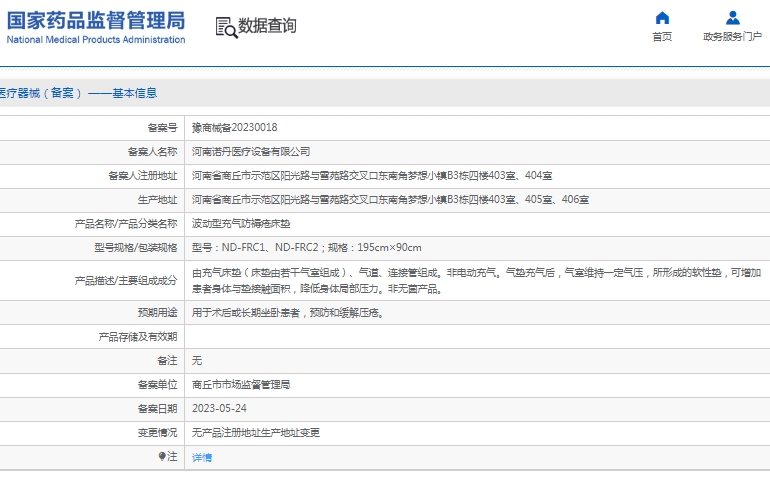
Task: Click production address ending 405室、406室
Action: coord(390,200)
